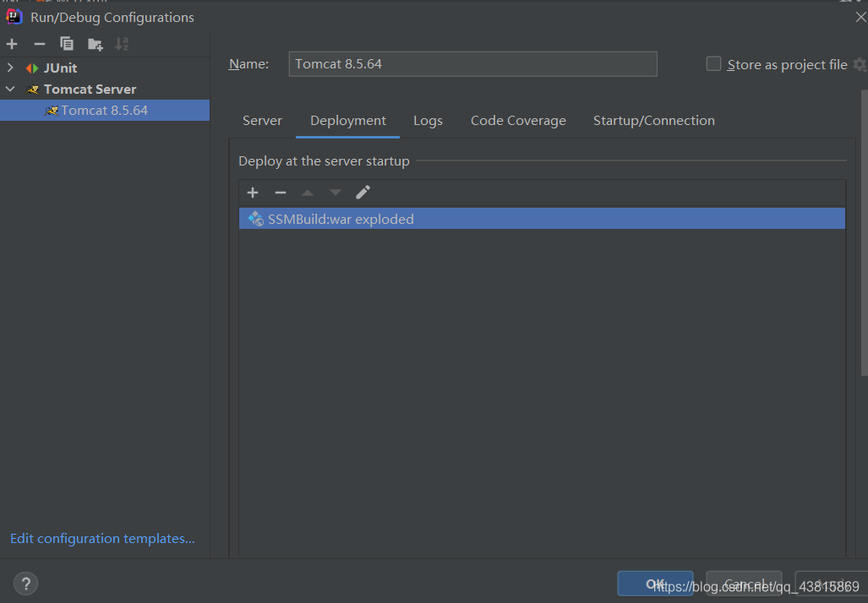Screen dimensions: 868x603
Task: Click the IntelliJ logo in title bar
Action: coord(14,17)
